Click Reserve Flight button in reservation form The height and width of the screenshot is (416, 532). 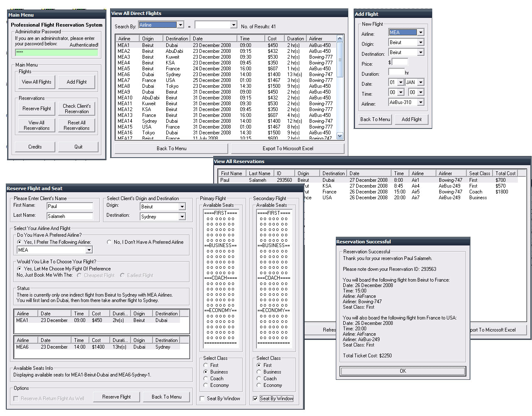tap(116, 397)
